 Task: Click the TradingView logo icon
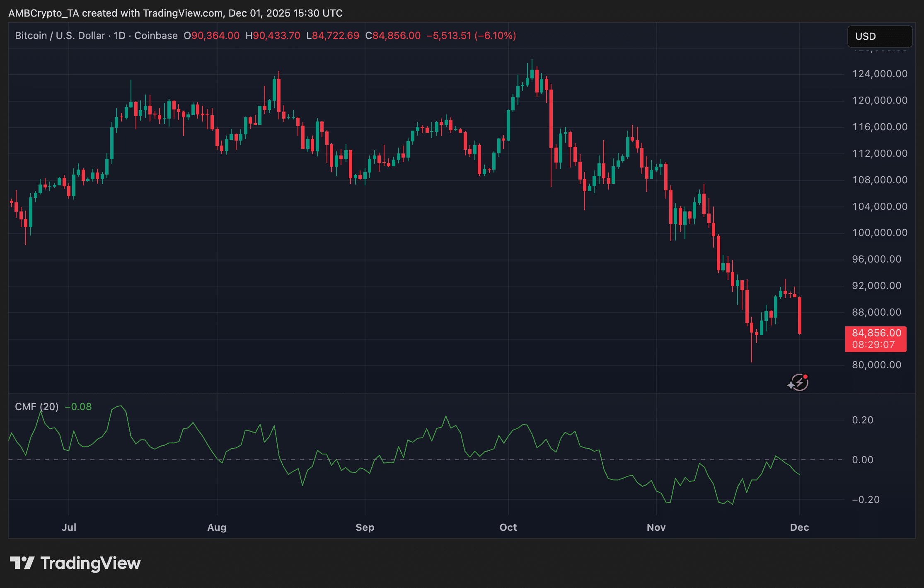pyautogui.click(x=22, y=563)
